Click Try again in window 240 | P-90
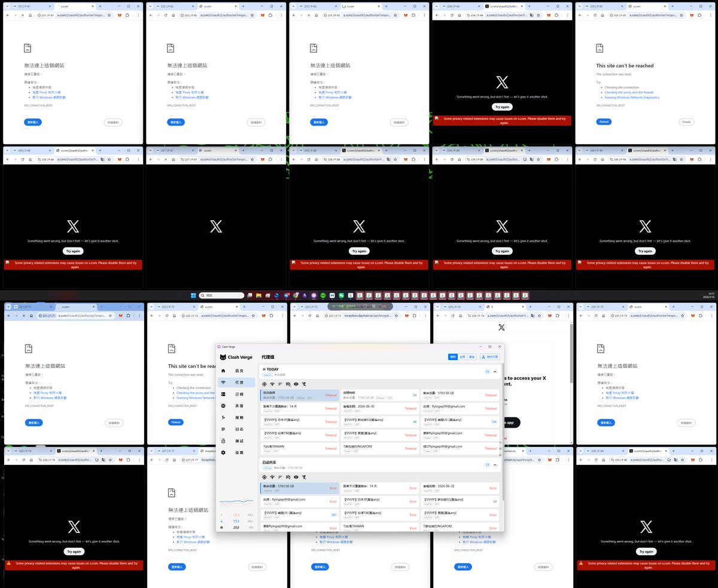 click(645, 251)
